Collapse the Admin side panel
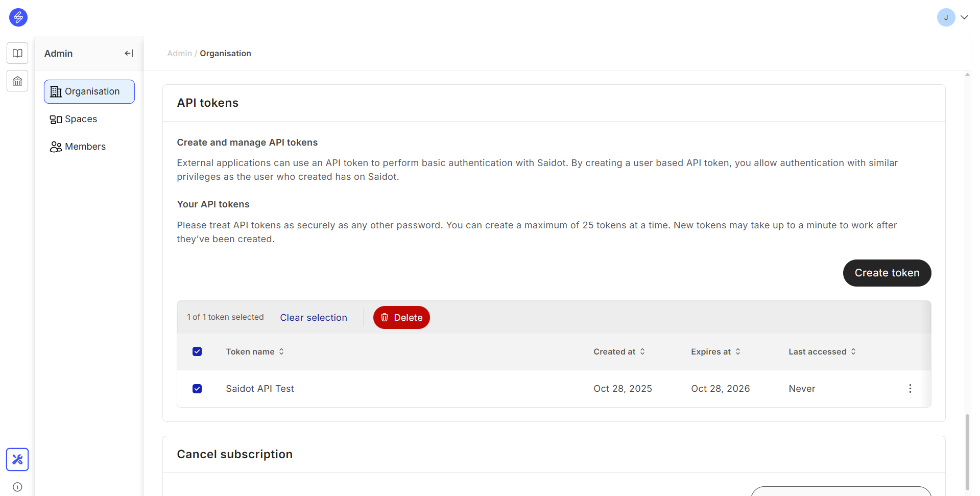This screenshot has width=980, height=496. tap(129, 53)
